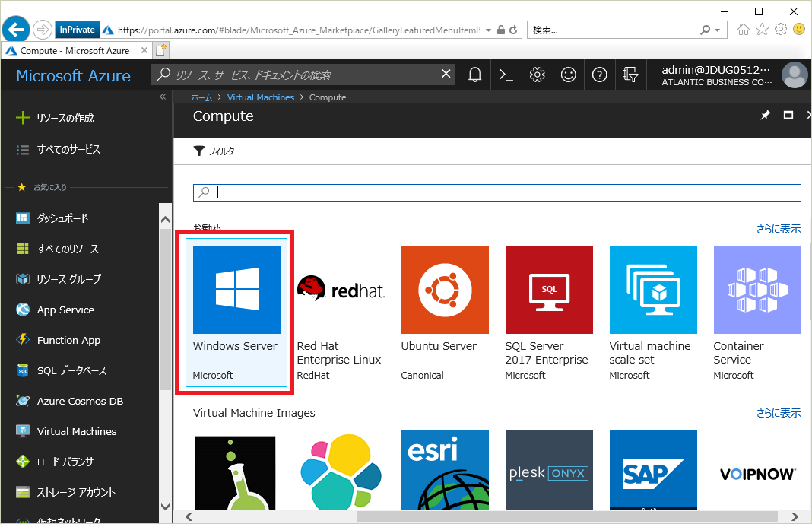Maximize the Compute blade
The height and width of the screenshot is (524, 812).
click(788, 115)
